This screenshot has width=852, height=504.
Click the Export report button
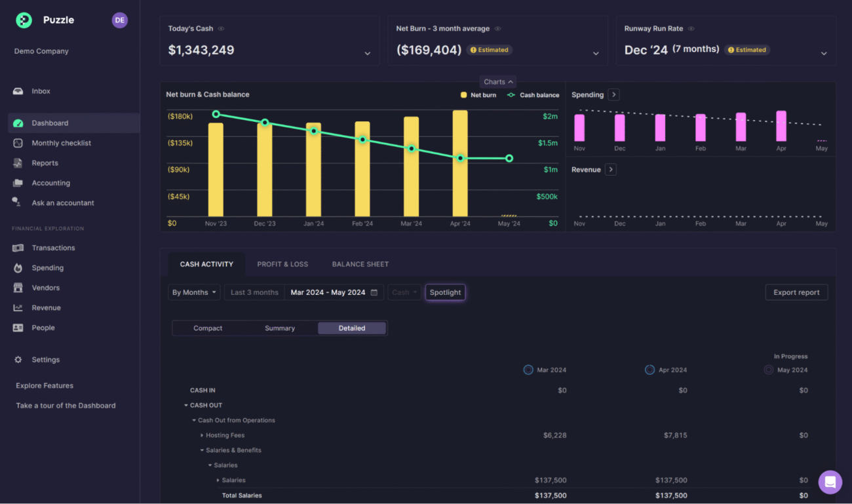coord(796,292)
